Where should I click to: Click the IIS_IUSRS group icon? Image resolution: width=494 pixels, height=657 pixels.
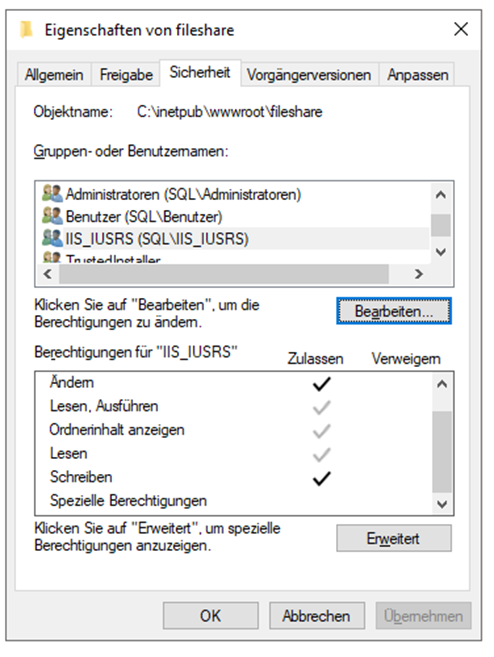click(52, 238)
